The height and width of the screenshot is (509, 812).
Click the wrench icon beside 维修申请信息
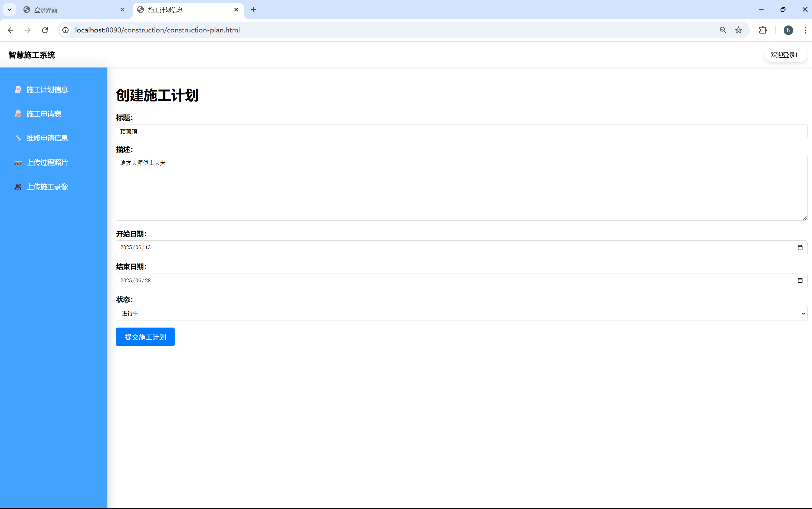pos(18,138)
